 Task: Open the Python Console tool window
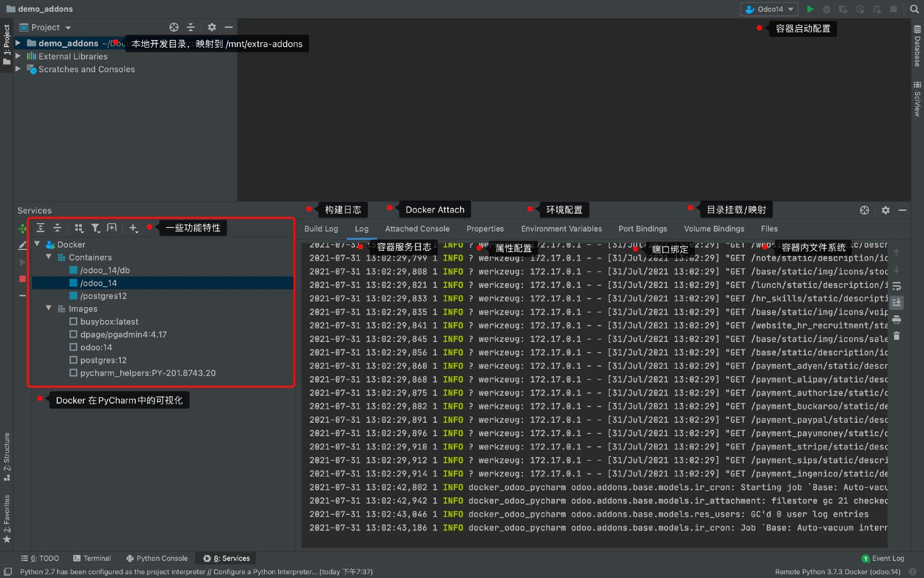point(157,558)
